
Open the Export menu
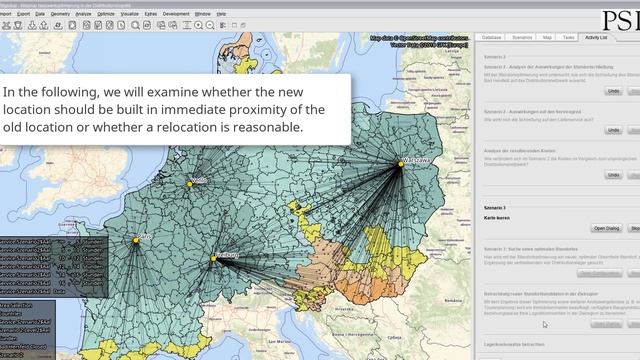coord(23,14)
